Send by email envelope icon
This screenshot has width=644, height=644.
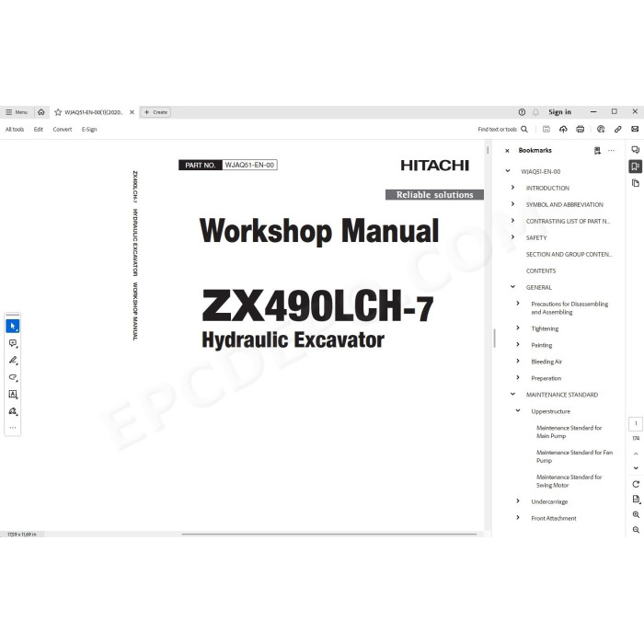(x=635, y=129)
